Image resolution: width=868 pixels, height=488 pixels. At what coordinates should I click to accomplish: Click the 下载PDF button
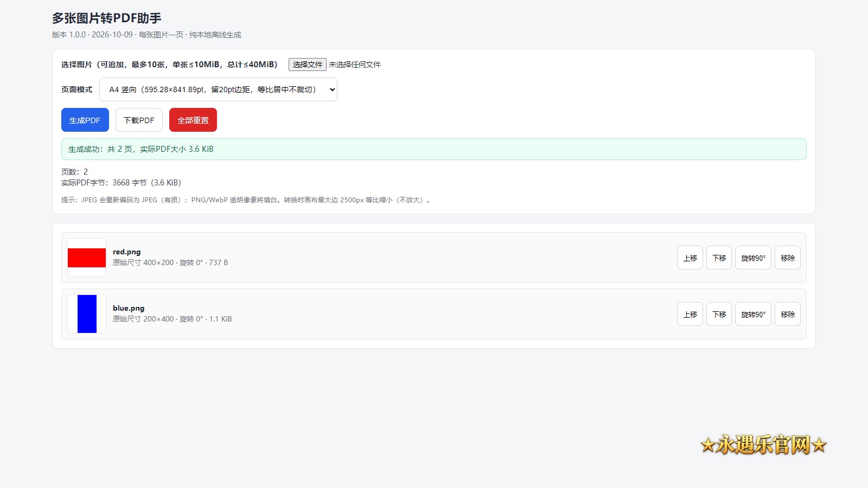coord(139,120)
